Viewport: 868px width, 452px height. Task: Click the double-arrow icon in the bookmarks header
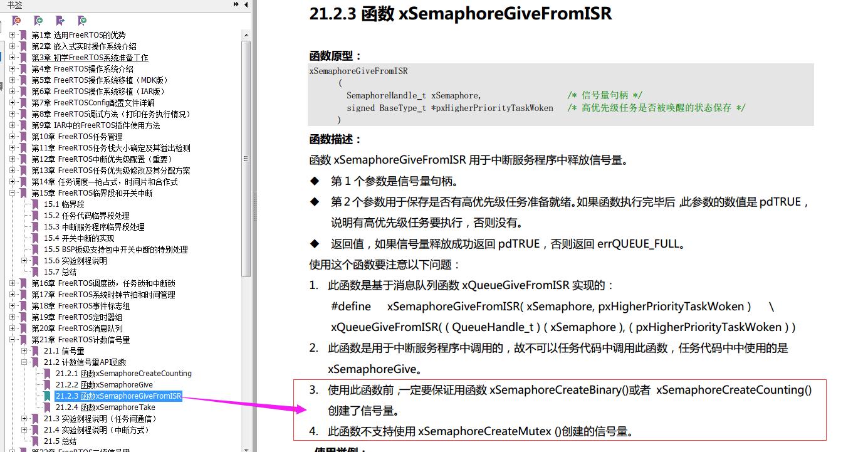click(236, 4)
